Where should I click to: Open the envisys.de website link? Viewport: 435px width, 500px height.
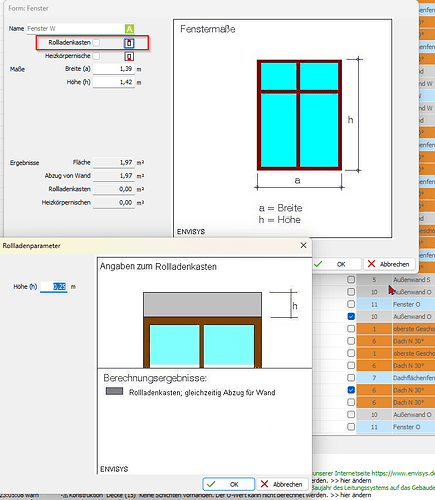coord(403,473)
